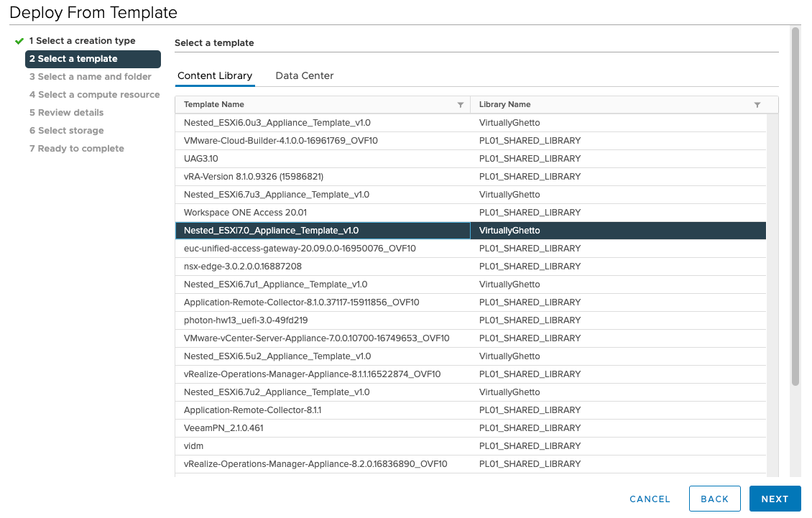Click the Library Name column filter icon
The width and height of the screenshot is (812, 518).
[757, 105]
